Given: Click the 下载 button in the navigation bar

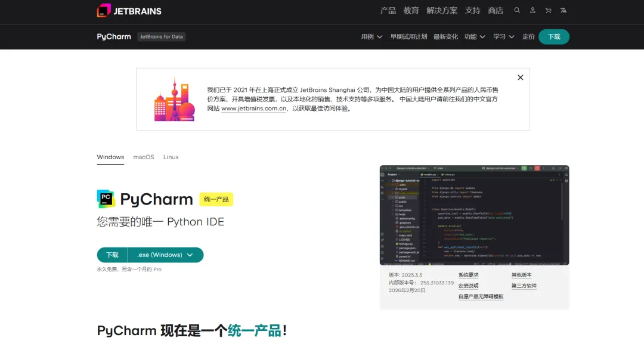Looking at the screenshot, I should coord(554,37).
